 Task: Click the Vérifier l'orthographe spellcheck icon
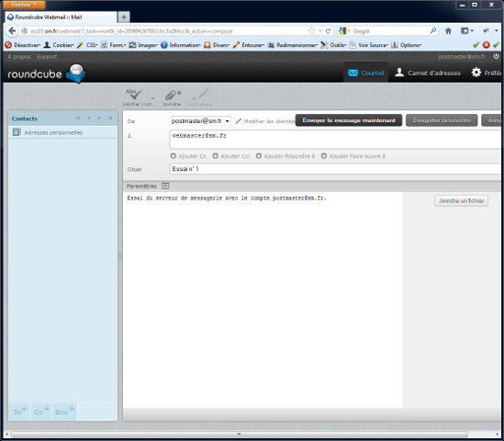tap(134, 95)
